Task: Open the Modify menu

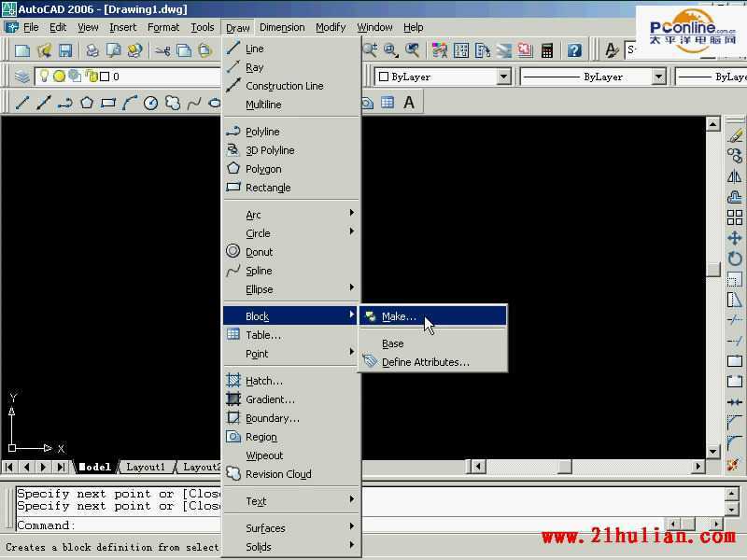Action: coord(331,28)
